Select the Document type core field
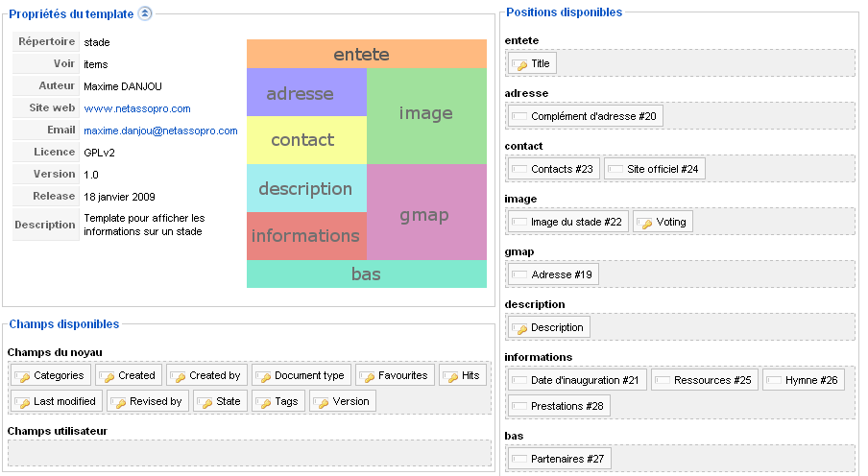 click(301, 375)
